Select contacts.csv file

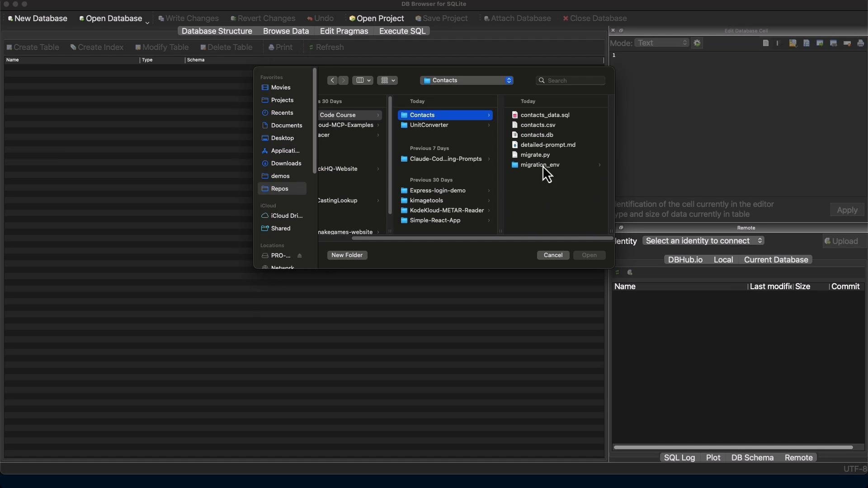(538, 125)
